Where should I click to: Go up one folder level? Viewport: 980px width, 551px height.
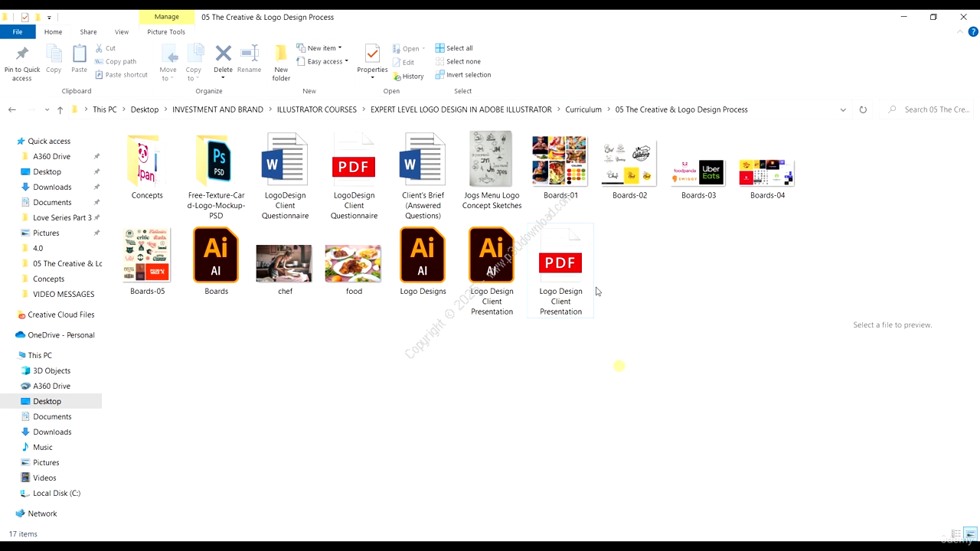60,109
